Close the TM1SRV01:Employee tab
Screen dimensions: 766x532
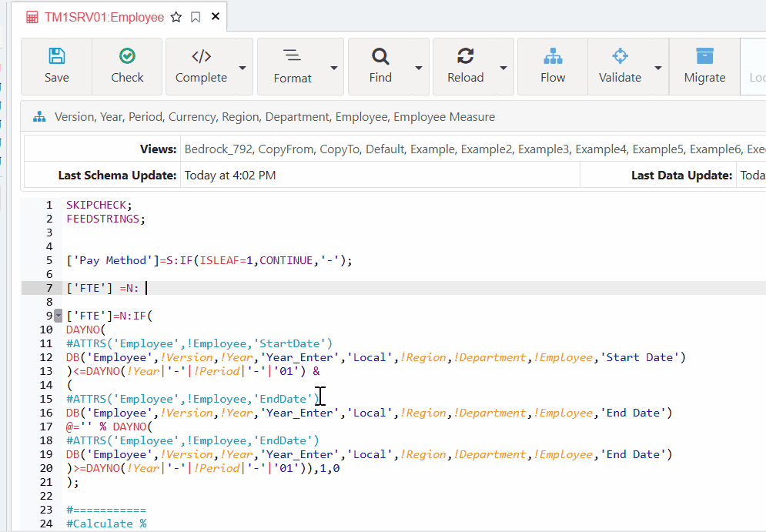(216, 17)
